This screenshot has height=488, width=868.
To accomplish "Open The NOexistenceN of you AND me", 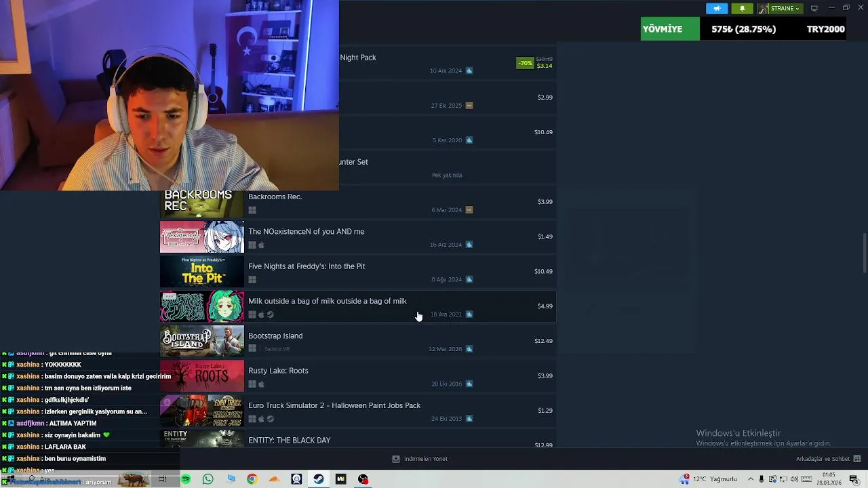I will (x=306, y=231).
